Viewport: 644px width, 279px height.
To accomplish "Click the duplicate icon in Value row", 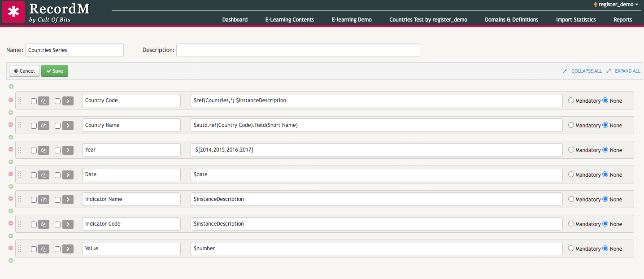I will (44, 249).
